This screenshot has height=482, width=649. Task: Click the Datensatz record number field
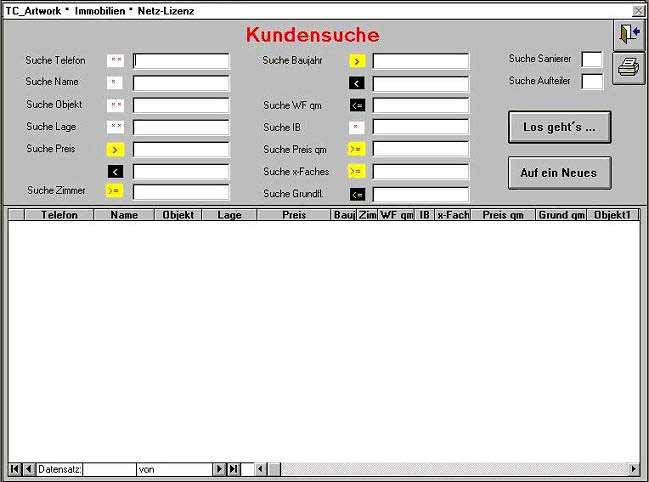click(x=109, y=469)
